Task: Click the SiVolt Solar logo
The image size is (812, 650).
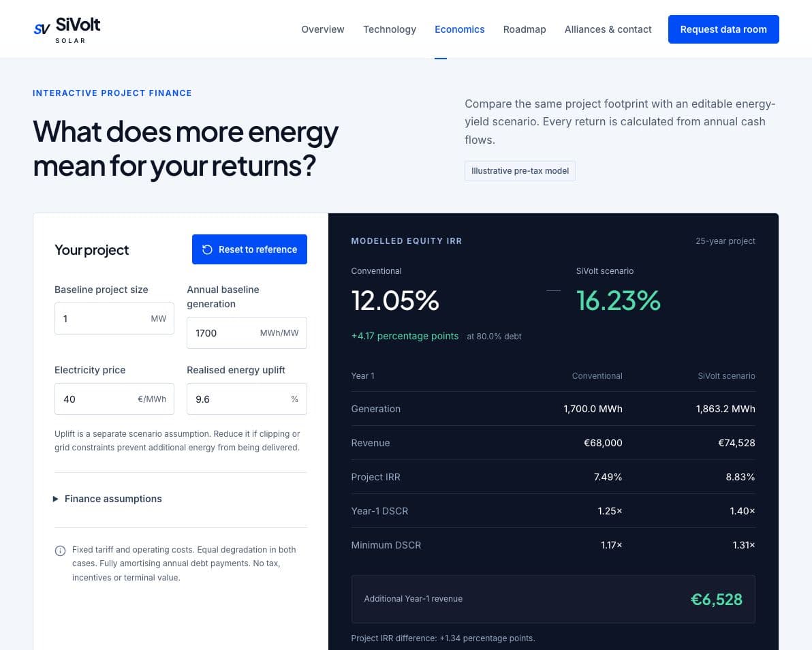Action: 67,30
